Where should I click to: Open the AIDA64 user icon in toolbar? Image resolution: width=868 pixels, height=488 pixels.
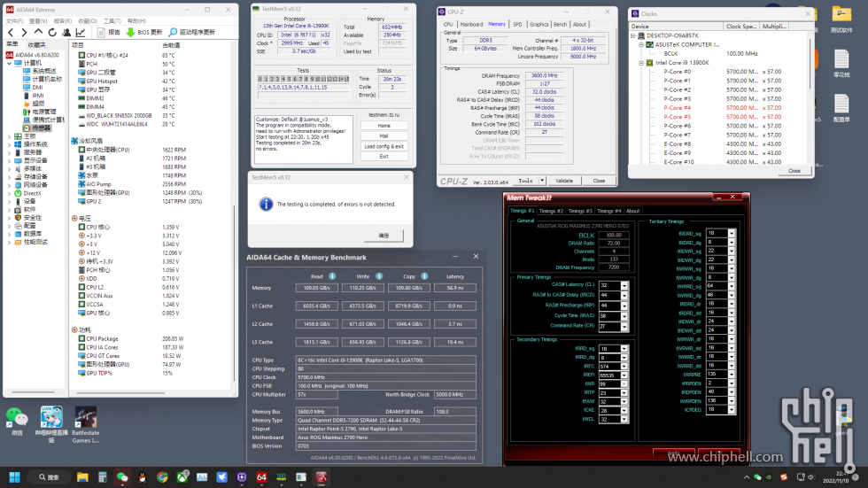[x=66, y=33]
